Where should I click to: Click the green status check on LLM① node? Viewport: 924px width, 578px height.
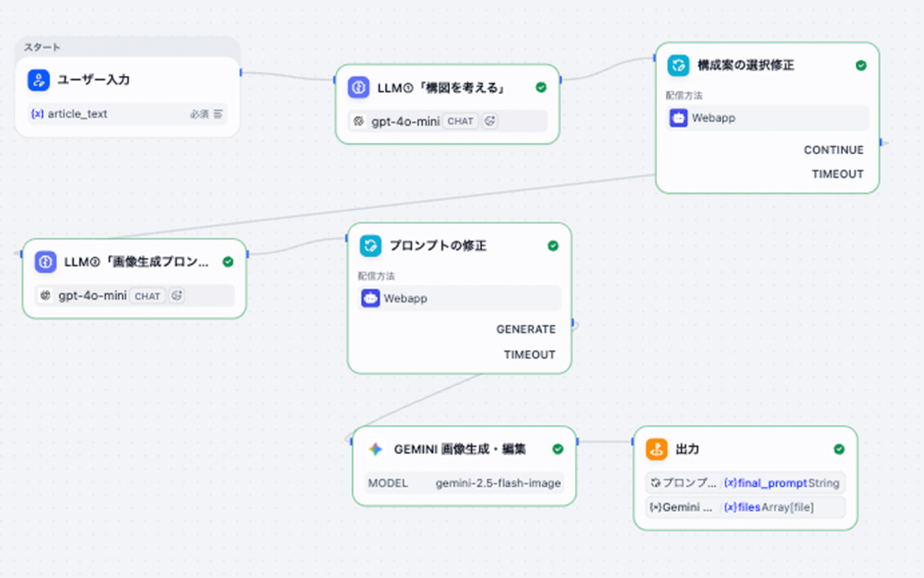541,87
